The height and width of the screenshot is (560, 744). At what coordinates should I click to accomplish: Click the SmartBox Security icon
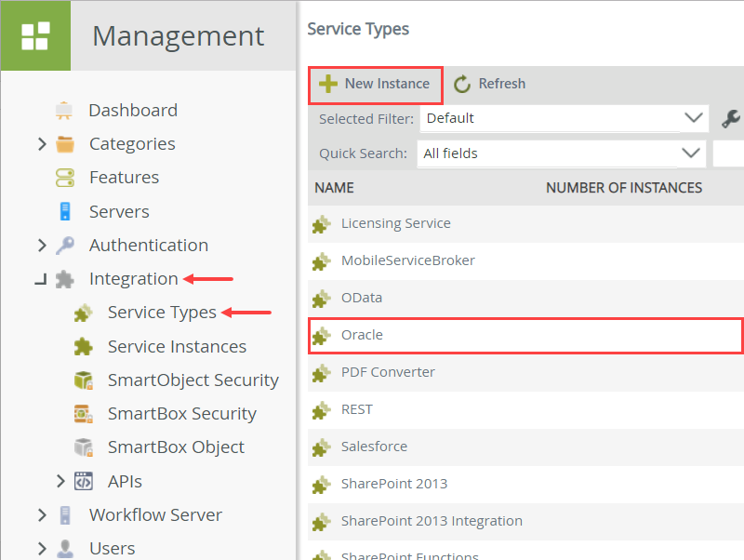click(x=84, y=413)
